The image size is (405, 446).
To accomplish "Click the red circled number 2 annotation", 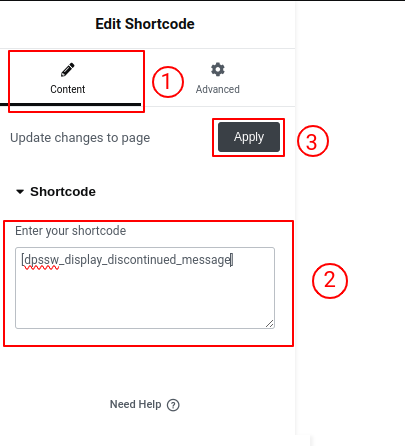I will click(330, 281).
